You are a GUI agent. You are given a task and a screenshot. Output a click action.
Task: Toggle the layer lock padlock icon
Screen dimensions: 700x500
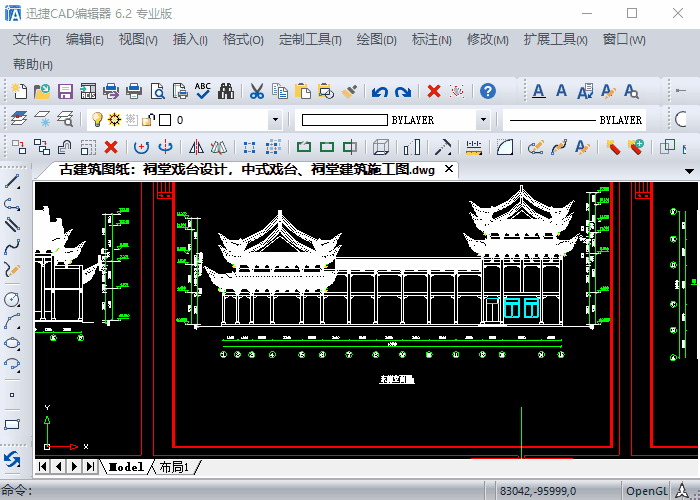[x=146, y=120]
